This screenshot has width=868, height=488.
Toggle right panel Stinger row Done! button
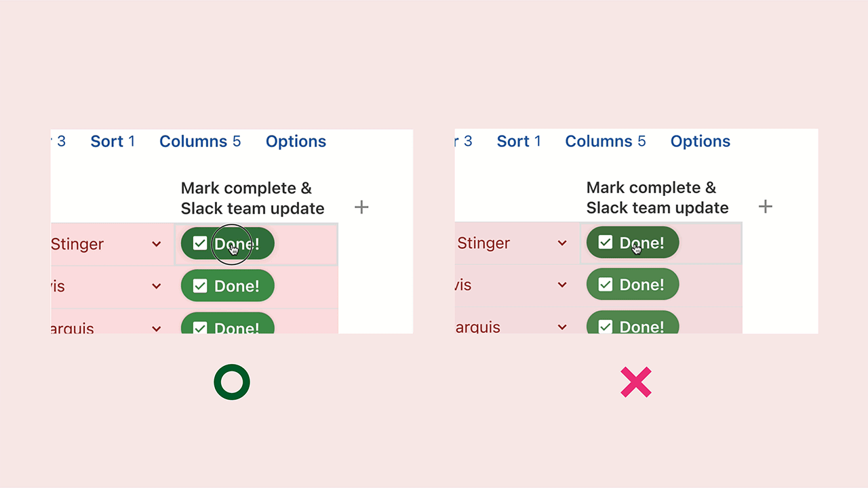pyautogui.click(x=633, y=243)
